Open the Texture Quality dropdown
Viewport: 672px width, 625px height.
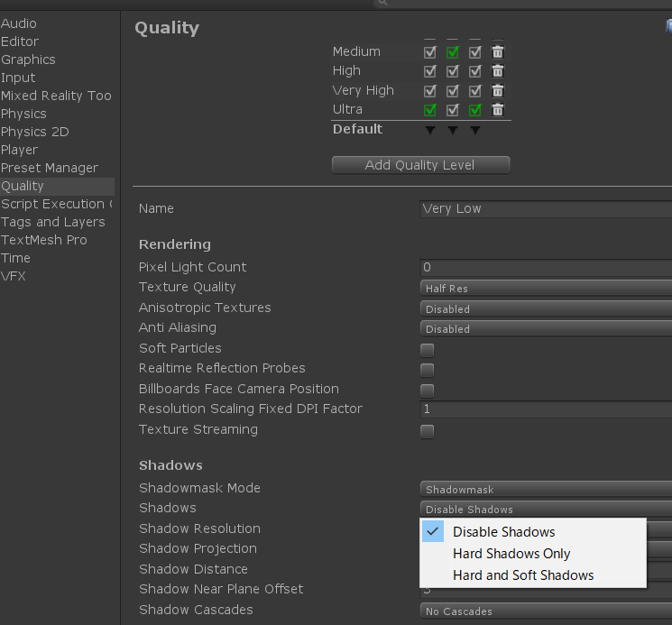(546, 289)
